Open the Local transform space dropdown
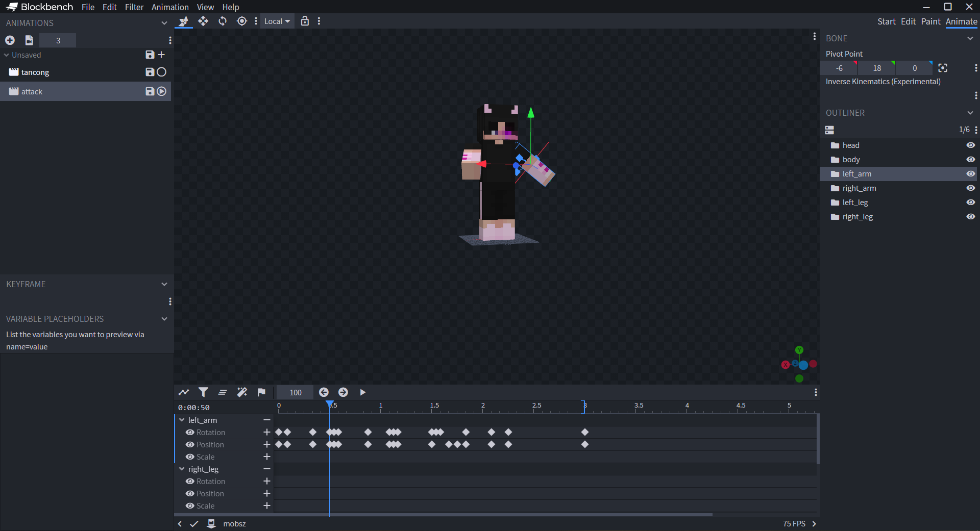The height and width of the screenshot is (531, 980). tap(277, 21)
